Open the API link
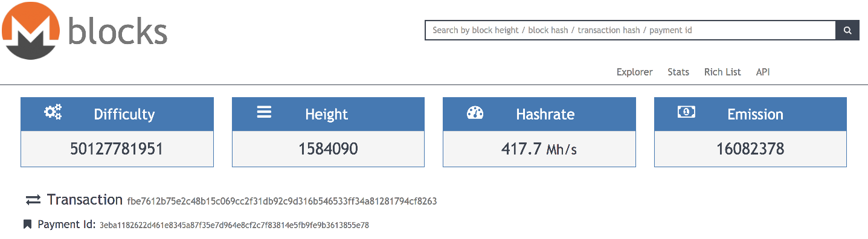The image size is (868, 239). [x=763, y=72]
